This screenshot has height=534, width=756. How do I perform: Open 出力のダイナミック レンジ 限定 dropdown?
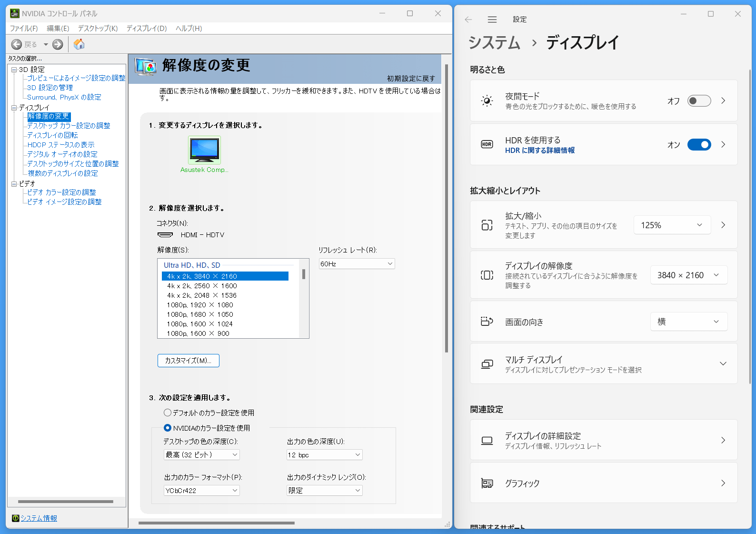325,491
